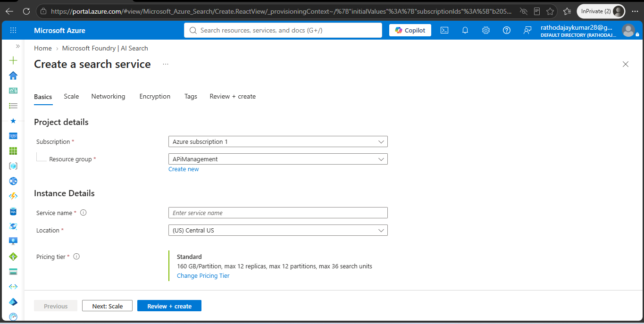Open the Azure portal menu grid icon
The image size is (644, 324).
(13, 30)
